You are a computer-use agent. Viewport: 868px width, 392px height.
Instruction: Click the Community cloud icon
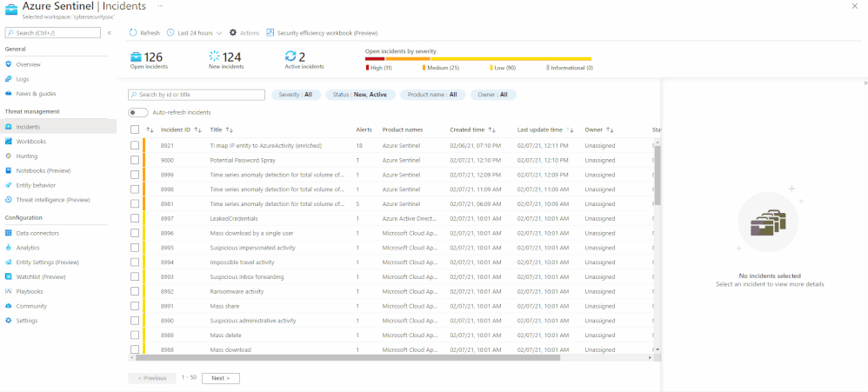coord(9,306)
